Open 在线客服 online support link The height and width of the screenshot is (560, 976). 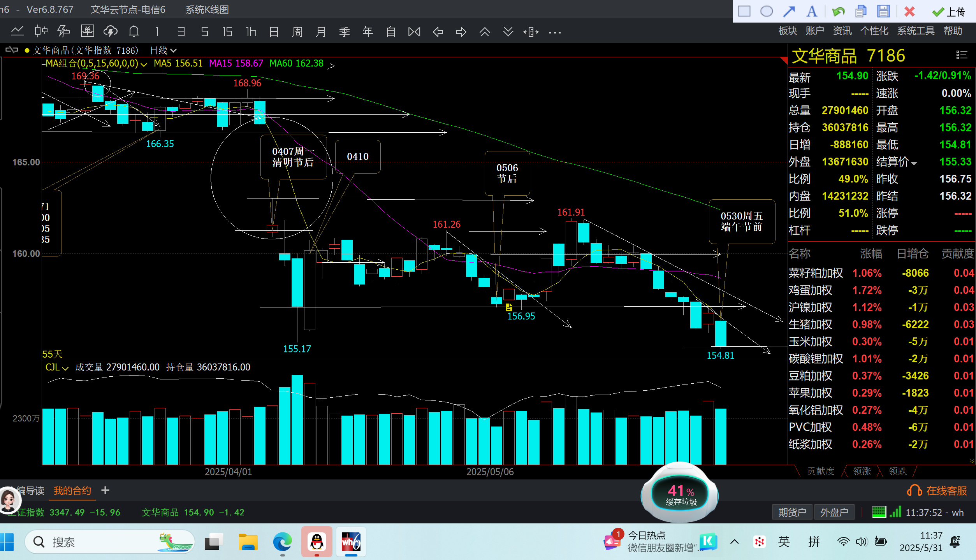click(937, 491)
